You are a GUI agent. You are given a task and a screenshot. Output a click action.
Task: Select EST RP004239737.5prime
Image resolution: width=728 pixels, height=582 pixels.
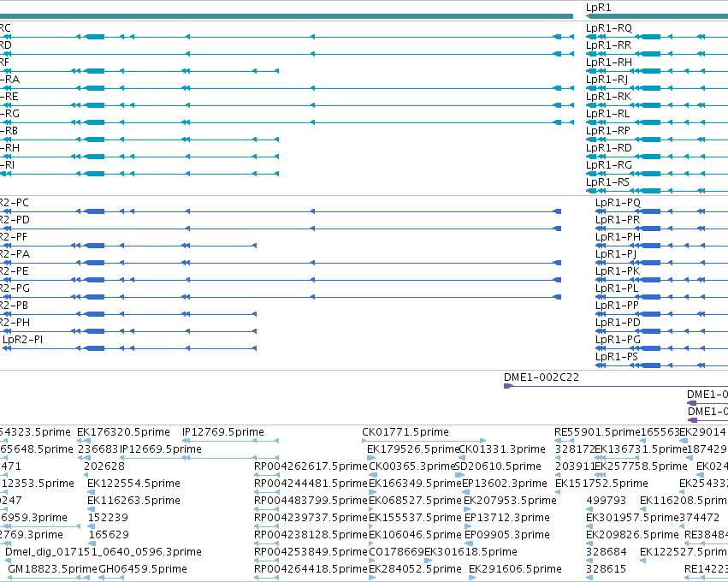(x=311, y=518)
